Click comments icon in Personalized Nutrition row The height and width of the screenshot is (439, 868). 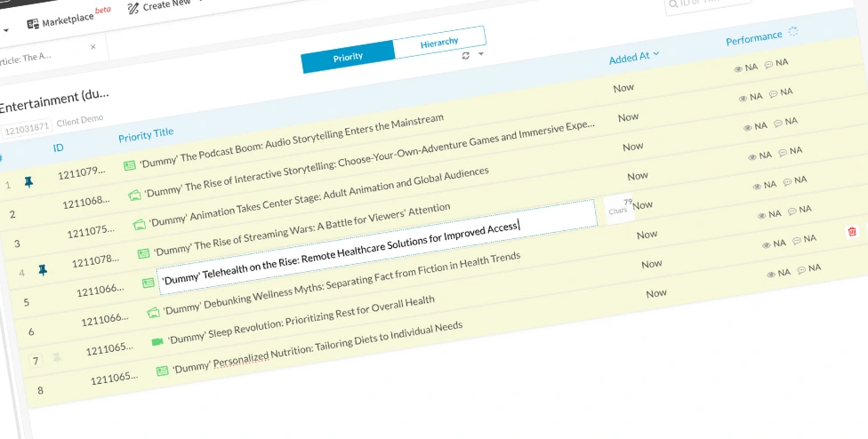coord(801,270)
